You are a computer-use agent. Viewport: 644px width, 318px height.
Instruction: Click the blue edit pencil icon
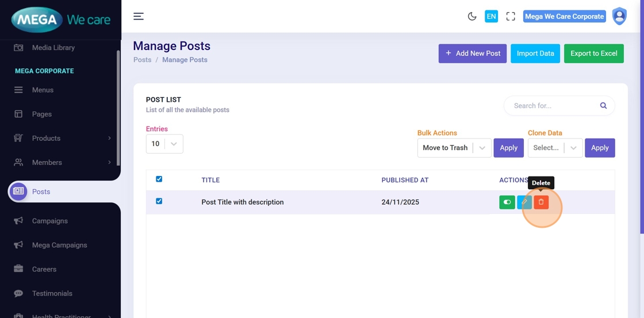524,202
